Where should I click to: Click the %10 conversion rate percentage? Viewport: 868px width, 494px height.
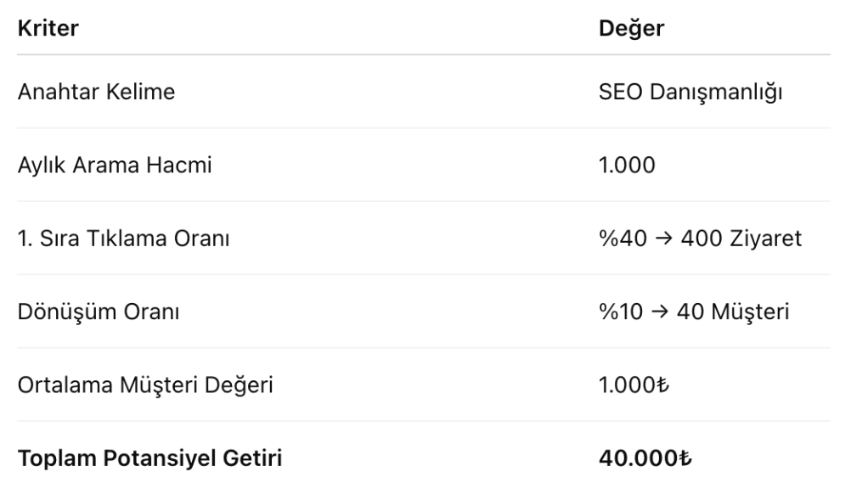pyautogui.click(x=618, y=312)
